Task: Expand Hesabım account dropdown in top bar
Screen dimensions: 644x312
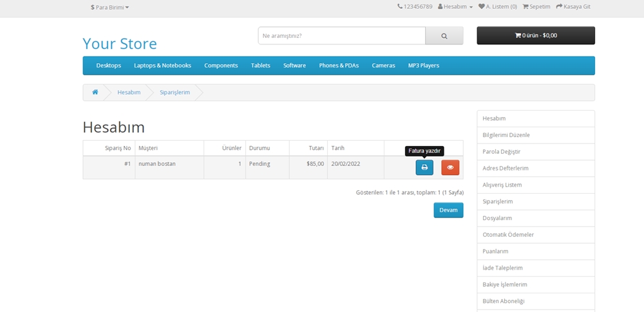Action: coord(455,6)
